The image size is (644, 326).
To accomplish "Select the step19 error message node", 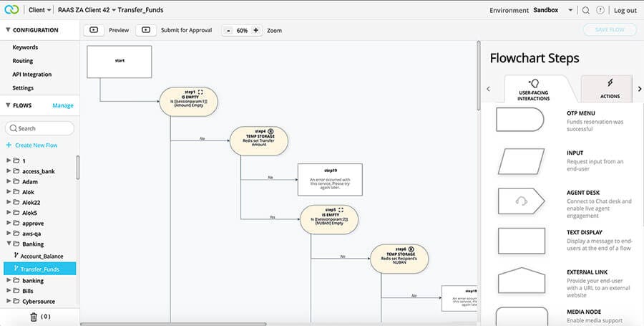I will coord(330,180).
